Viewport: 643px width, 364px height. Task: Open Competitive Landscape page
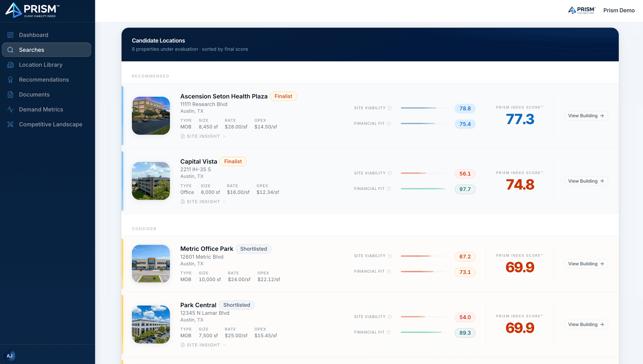[x=46, y=124]
